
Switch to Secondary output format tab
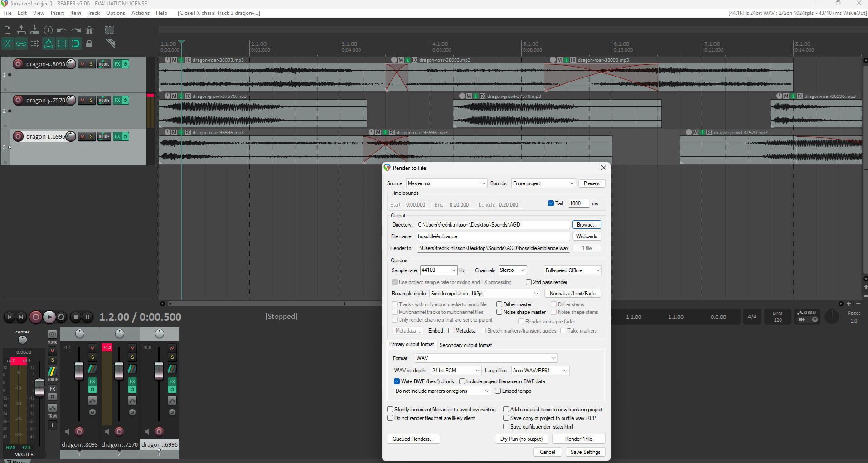(466, 345)
